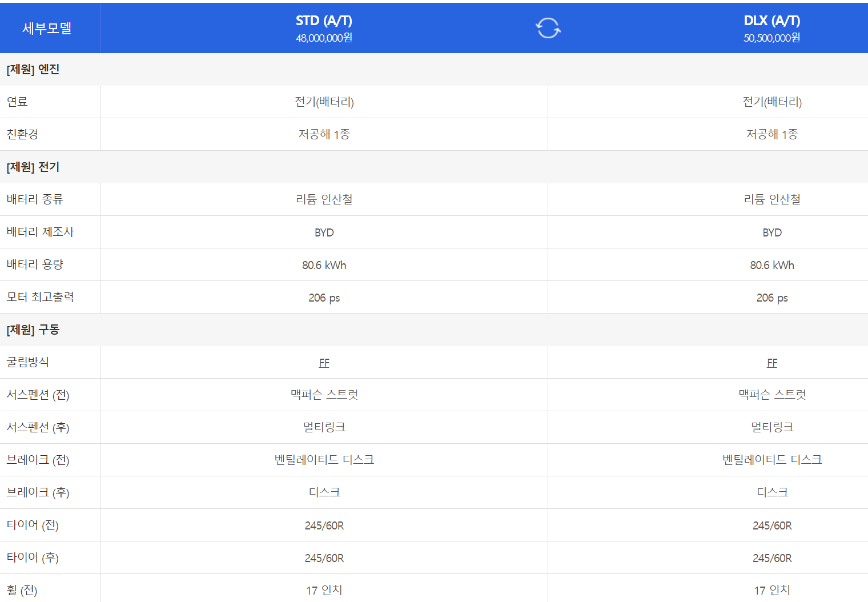
Task: Click the 배터리 종류 row label
Action: point(35,199)
